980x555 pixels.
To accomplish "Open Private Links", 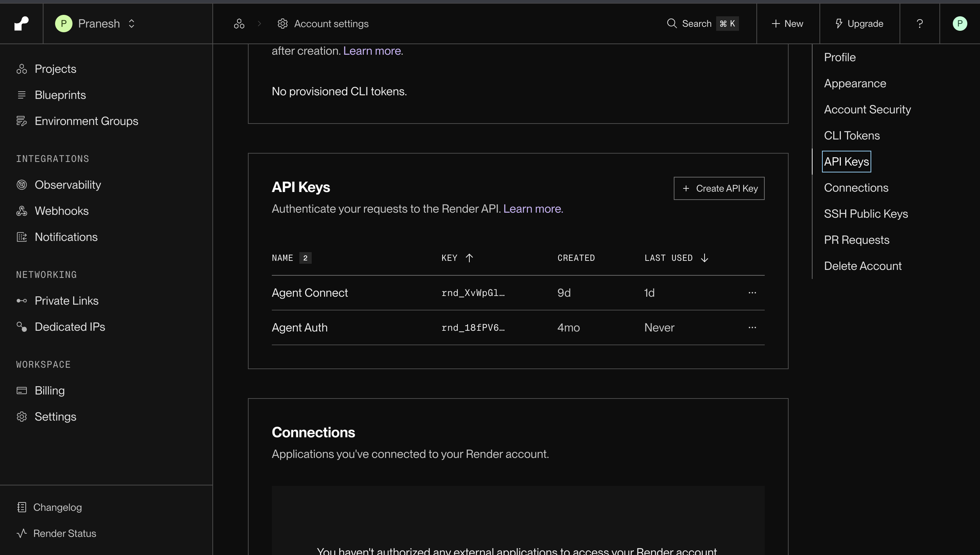I will (58, 301).
